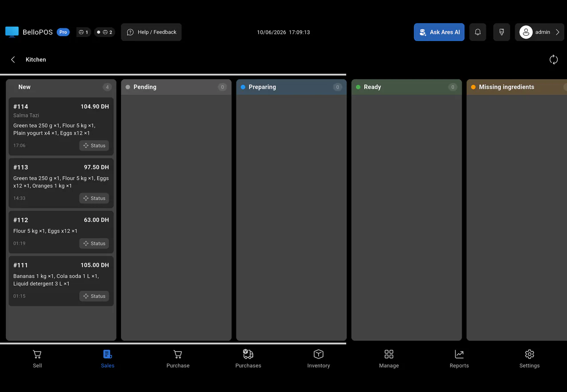Launch the Ask Ares AI assistant
567x392 pixels.
click(439, 32)
